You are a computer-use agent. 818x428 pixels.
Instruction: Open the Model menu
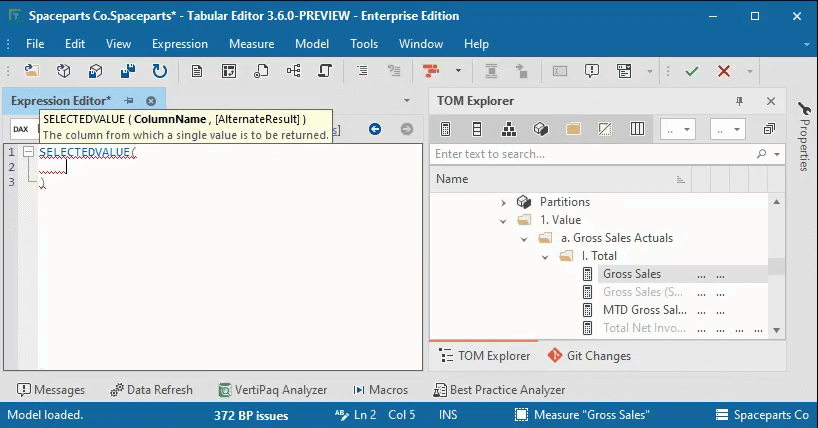click(x=312, y=44)
